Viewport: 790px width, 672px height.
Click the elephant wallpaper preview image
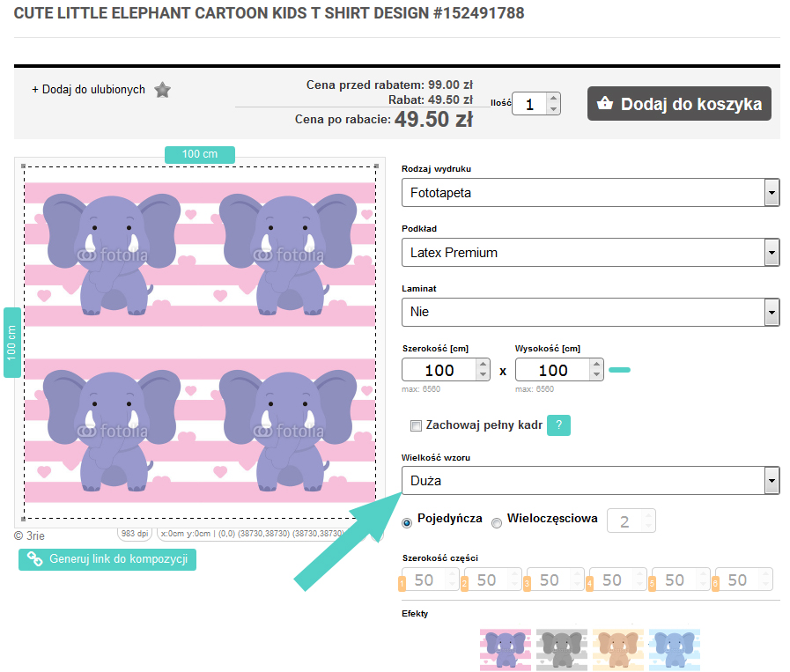[x=200, y=342]
